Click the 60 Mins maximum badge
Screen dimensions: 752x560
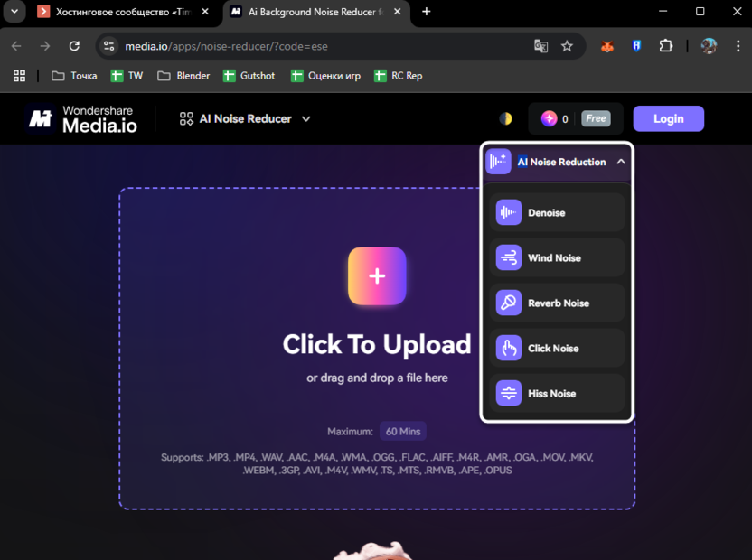click(x=403, y=432)
